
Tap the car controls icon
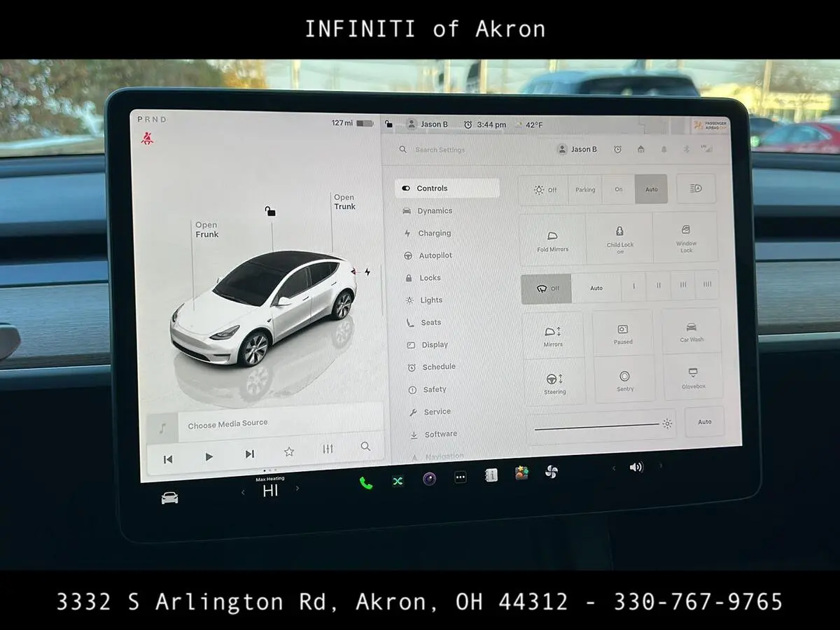169,498
